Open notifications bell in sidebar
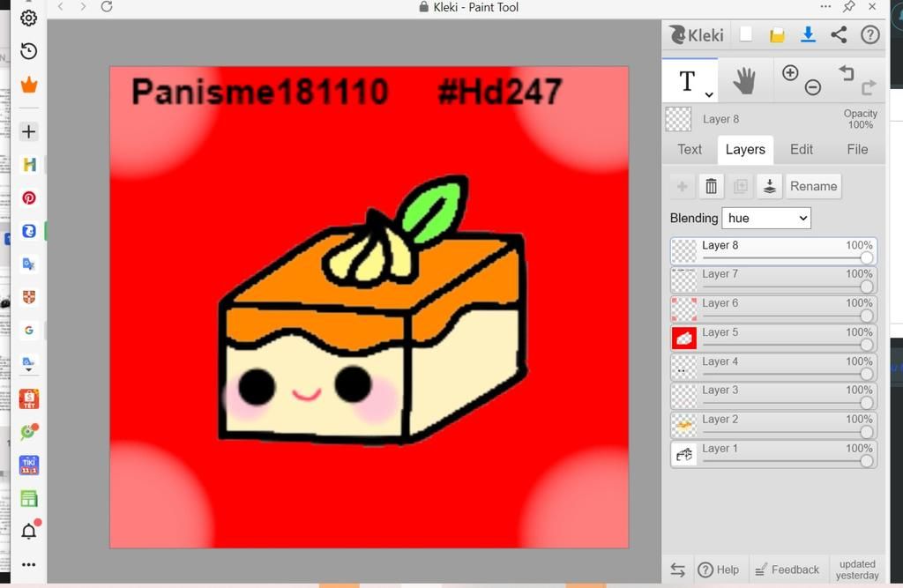 [29, 531]
